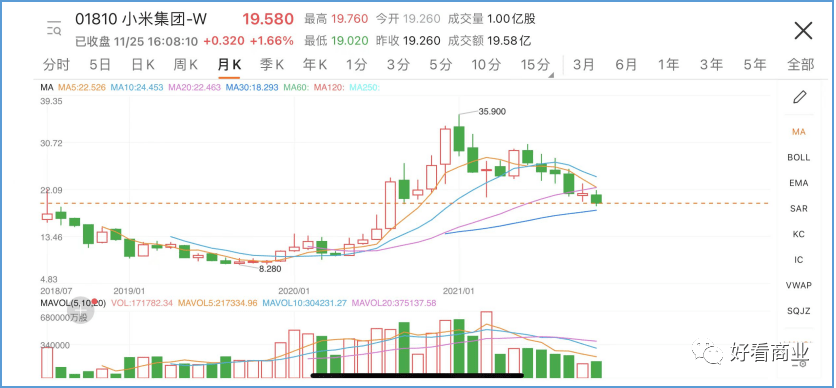Set chart range to 5年
Viewport: 836px width, 388px height.
pos(755,65)
